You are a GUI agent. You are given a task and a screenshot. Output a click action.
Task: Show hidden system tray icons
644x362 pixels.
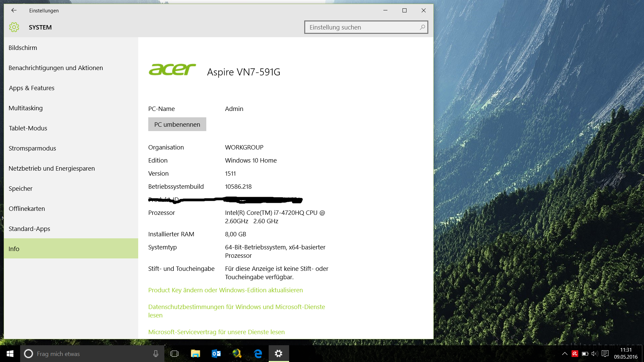[565, 354]
